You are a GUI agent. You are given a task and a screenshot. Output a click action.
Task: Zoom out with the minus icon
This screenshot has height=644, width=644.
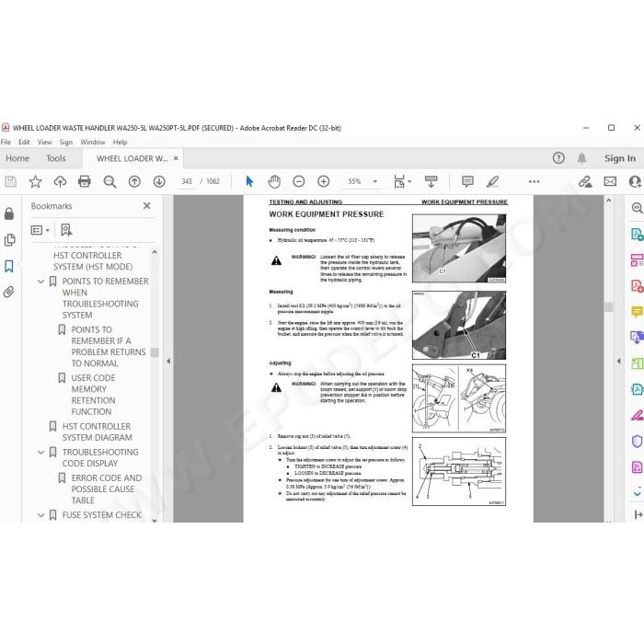coord(299,181)
